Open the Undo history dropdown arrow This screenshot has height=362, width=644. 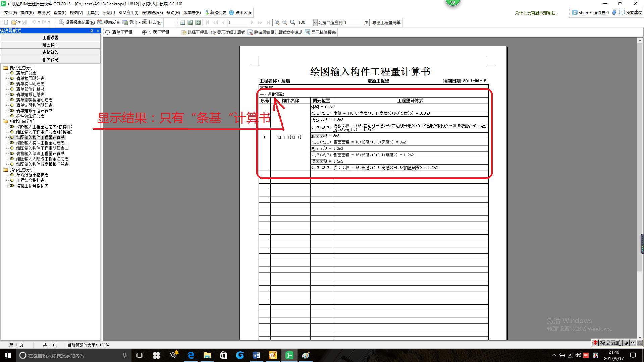coord(39,22)
